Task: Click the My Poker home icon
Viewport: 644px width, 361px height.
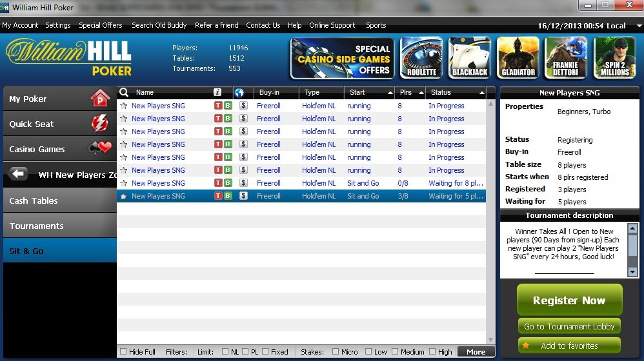Action: point(100,99)
